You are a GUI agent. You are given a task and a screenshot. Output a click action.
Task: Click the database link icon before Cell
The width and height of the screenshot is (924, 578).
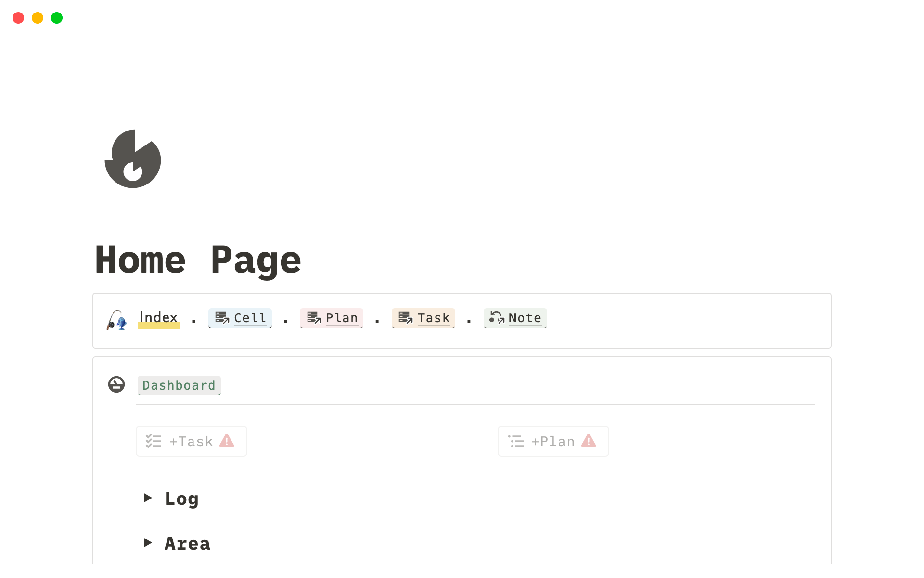[222, 317]
